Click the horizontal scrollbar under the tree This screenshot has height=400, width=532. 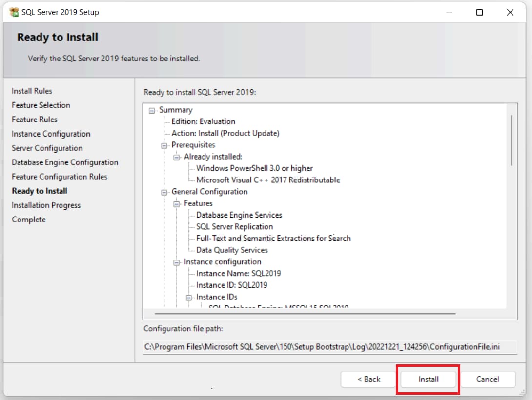[305, 314]
